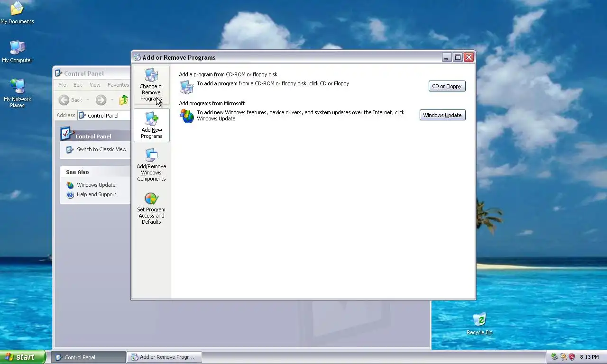The height and width of the screenshot is (364, 607).
Task: Maximize the Add or Remove Programs window
Action: point(458,57)
